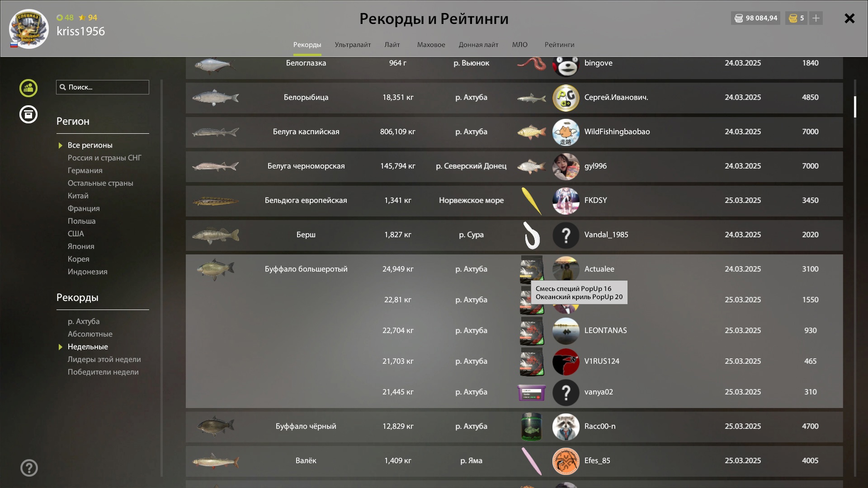868x488 pixels.
Task: Click the Поиск search input field
Action: [x=103, y=87]
